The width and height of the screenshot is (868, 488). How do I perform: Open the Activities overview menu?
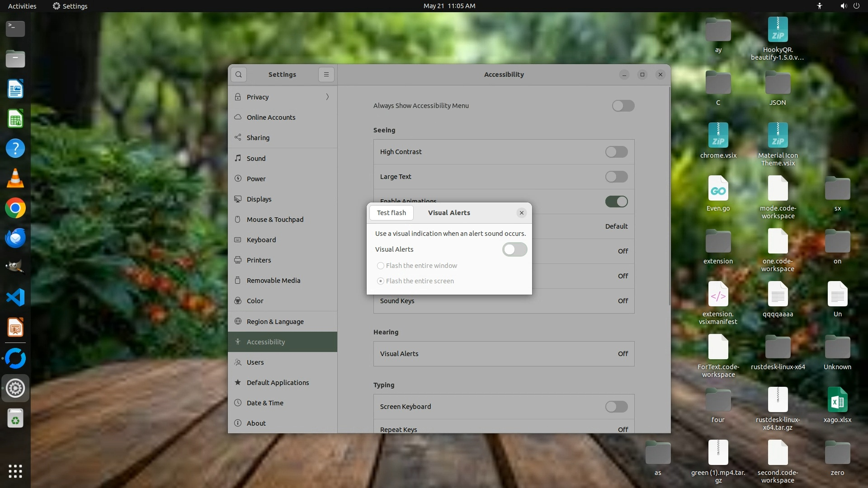(x=22, y=6)
